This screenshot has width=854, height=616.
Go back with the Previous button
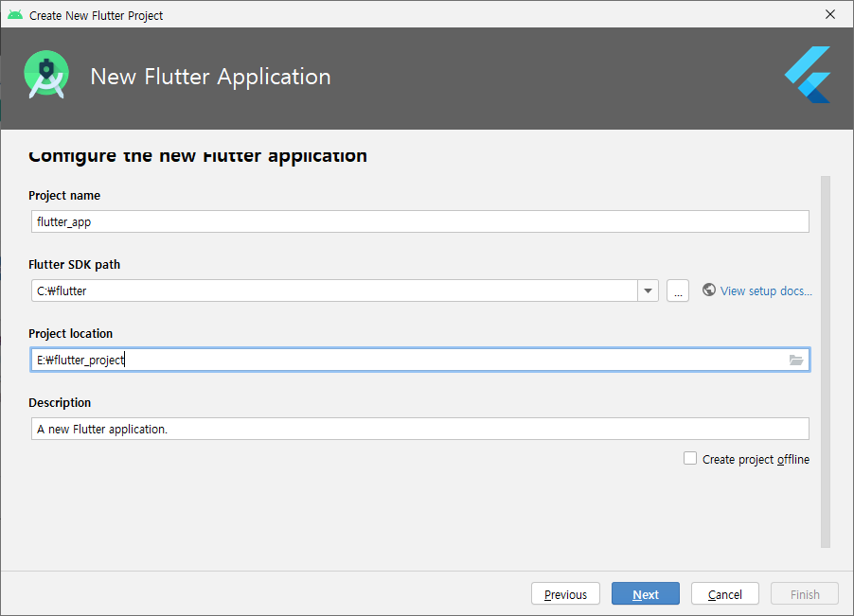pyautogui.click(x=565, y=593)
